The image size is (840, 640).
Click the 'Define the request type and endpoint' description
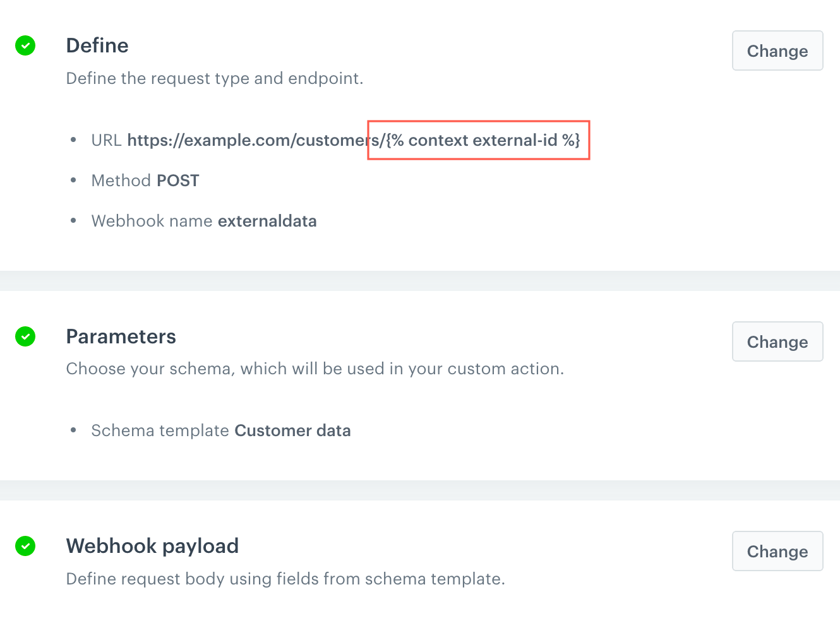tap(215, 78)
